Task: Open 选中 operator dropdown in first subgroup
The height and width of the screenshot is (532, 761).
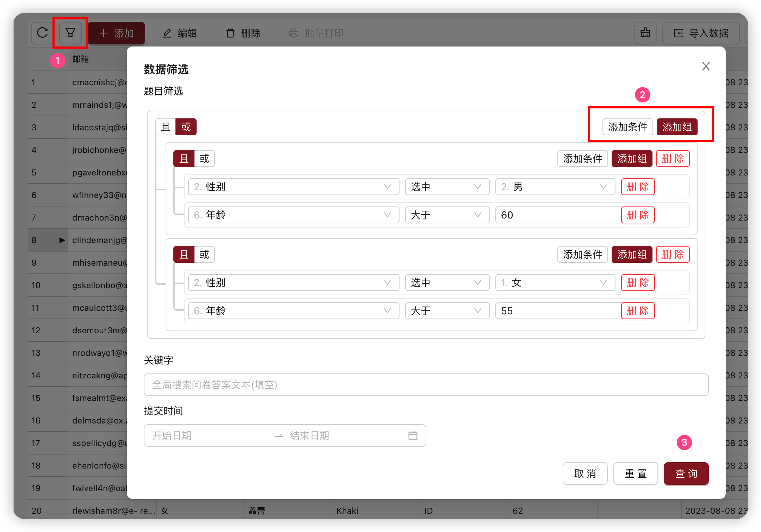Action: (447, 187)
